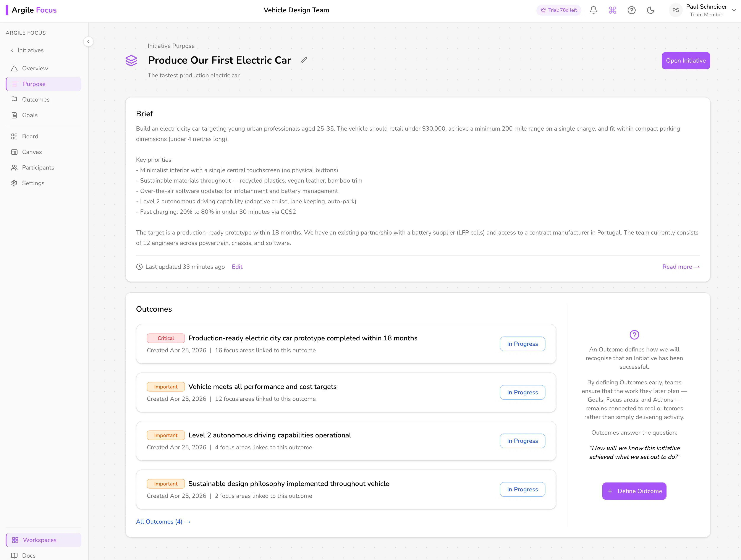Click the purple layers initiative icon
This screenshot has height=560, width=741.
pos(131,61)
